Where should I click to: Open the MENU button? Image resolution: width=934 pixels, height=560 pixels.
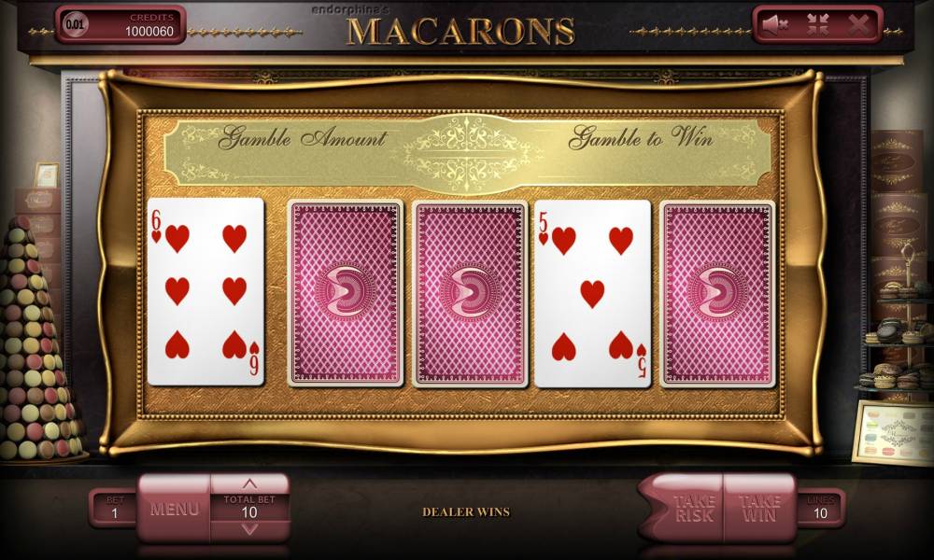(x=174, y=509)
